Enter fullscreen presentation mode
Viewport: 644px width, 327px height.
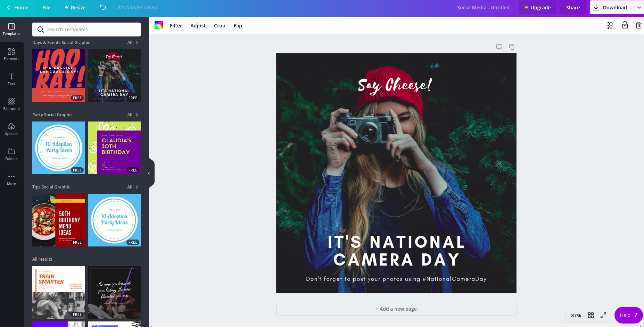pos(603,315)
